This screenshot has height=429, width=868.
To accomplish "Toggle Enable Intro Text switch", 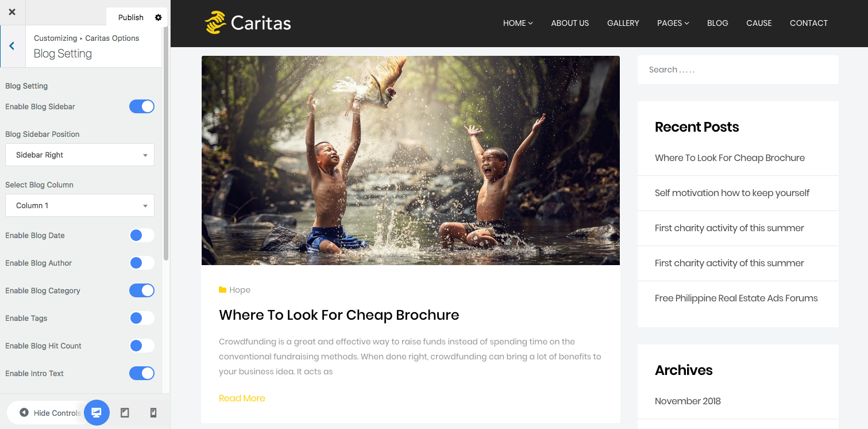I will pyautogui.click(x=142, y=373).
